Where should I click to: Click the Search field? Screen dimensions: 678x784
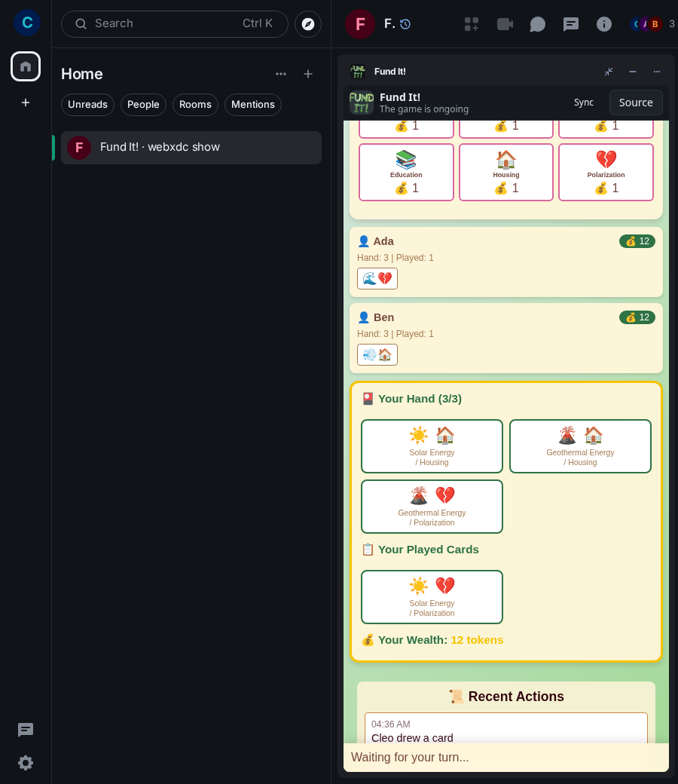coord(174,24)
